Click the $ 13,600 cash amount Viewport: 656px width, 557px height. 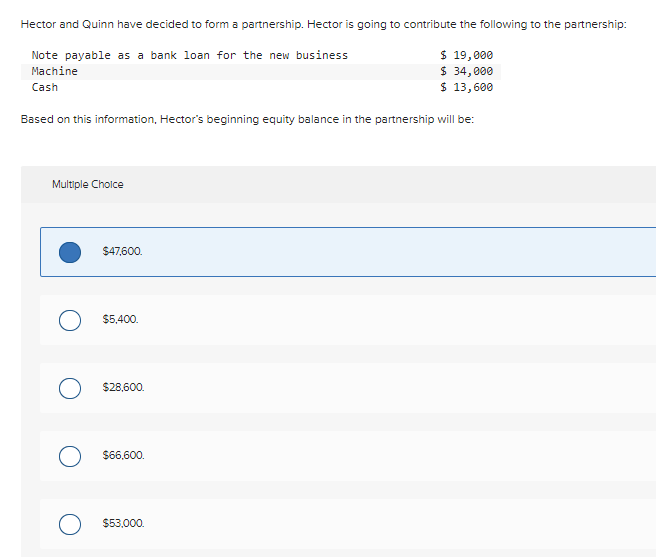[466, 87]
